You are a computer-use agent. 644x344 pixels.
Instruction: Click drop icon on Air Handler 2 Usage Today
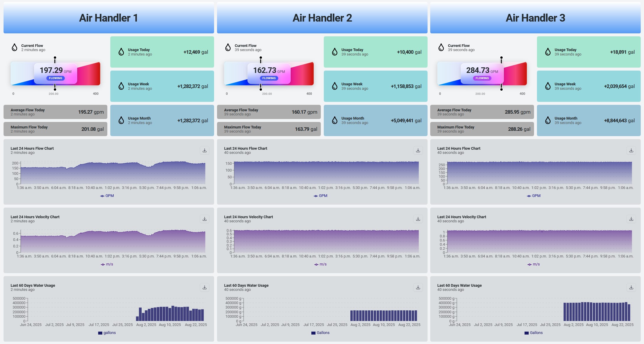click(x=335, y=52)
